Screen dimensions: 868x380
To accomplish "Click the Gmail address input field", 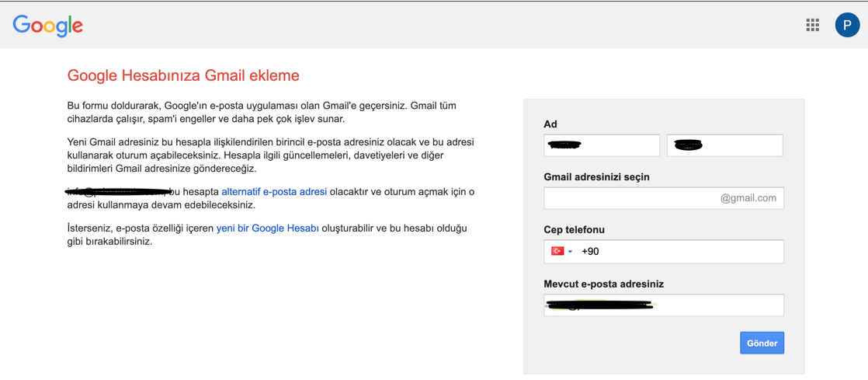I will [664, 198].
